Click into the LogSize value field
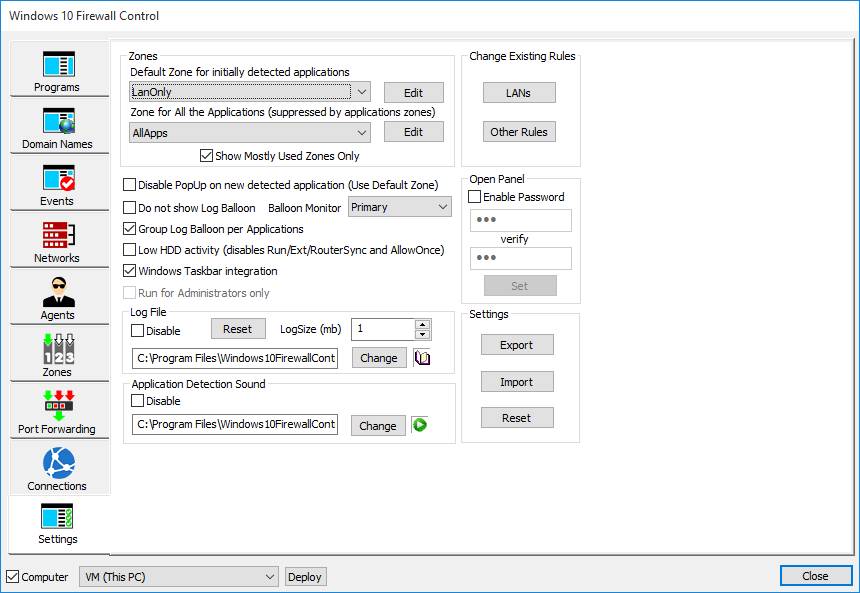This screenshot has height=593, width=860. tap(383, 329)
